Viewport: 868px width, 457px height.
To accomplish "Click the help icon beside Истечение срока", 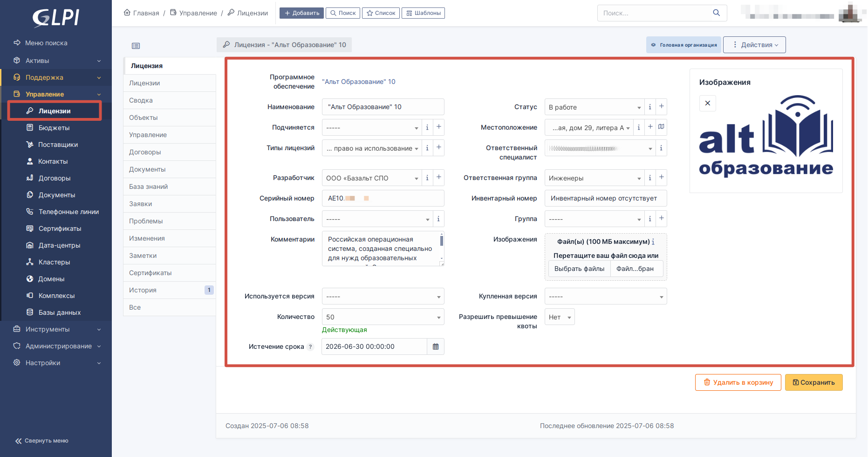I will pos(310,347).
